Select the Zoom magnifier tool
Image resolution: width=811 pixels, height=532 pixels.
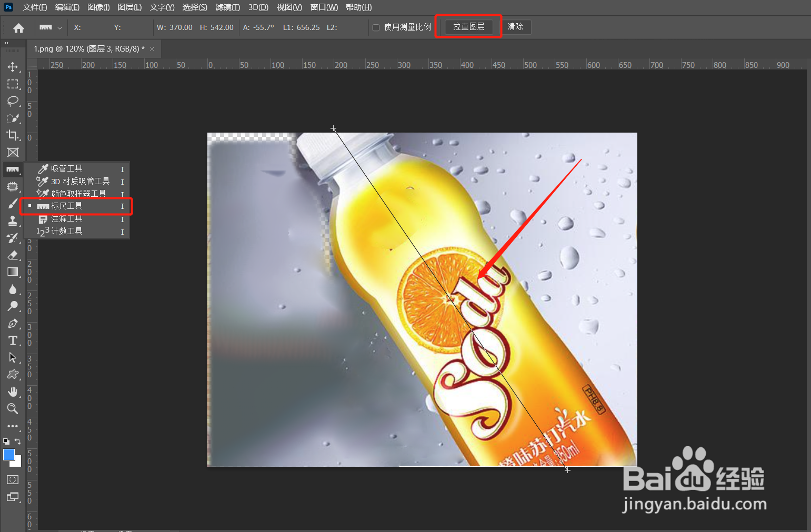(13, 409)
